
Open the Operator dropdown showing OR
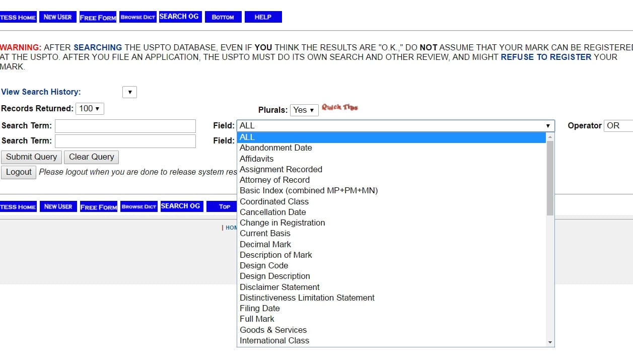pos(617,126)
